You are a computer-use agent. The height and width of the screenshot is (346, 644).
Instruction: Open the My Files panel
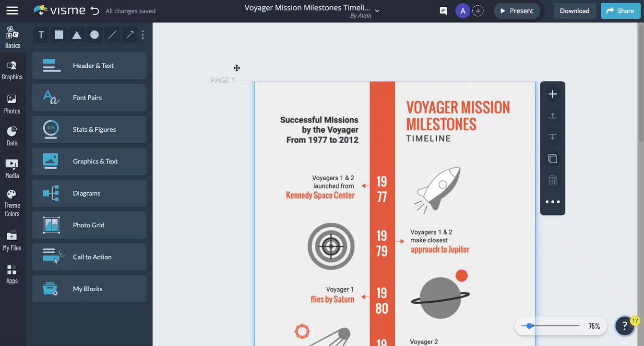pyautogui.click(x=12, y=240)
